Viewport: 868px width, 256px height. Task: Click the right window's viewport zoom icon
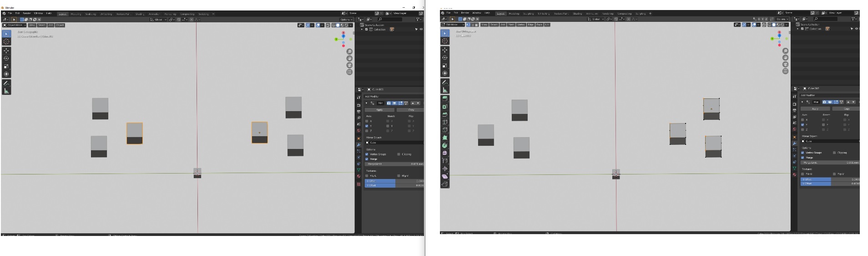pyautogui.click(x=785, y=51)
